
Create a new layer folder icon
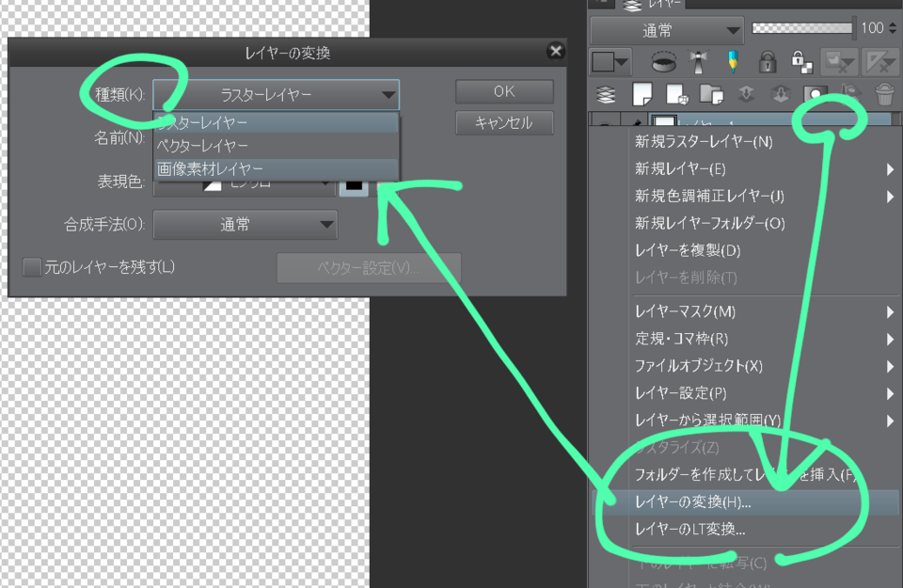(x=710, y=93)
